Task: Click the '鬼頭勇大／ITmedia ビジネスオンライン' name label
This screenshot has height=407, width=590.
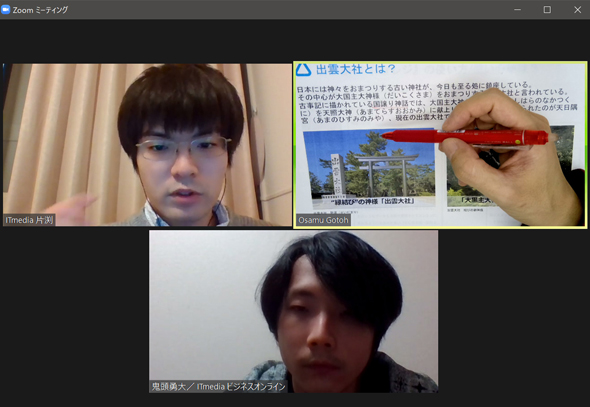Action: 219,387
